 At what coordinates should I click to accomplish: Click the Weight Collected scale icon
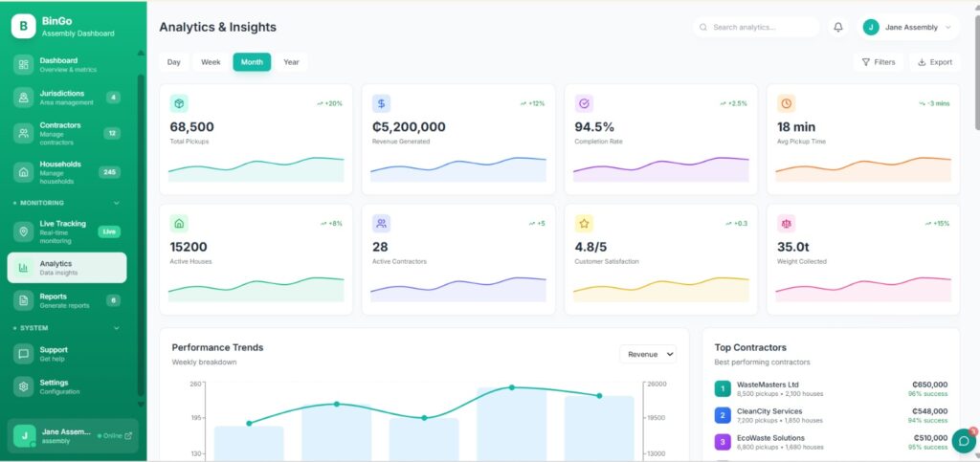tap(786, 223)
